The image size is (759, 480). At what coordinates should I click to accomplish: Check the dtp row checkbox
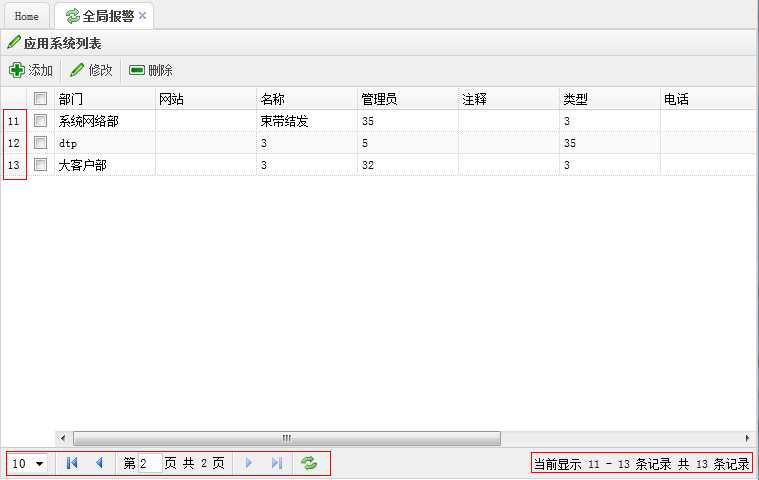click(x=40, y=143)
